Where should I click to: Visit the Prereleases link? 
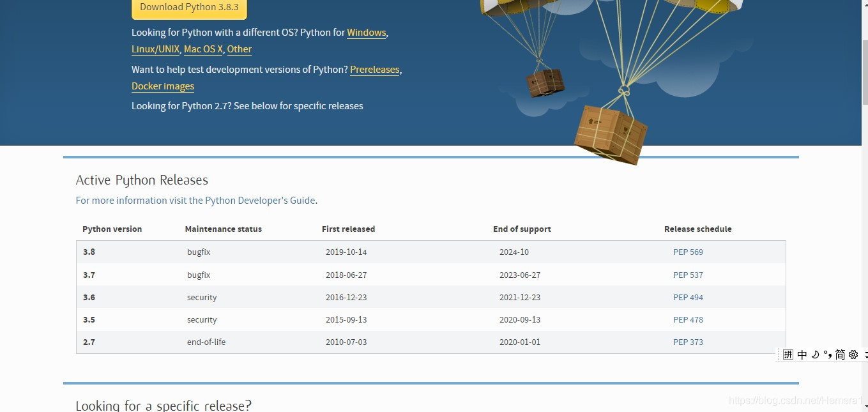[x=375, y=70]
